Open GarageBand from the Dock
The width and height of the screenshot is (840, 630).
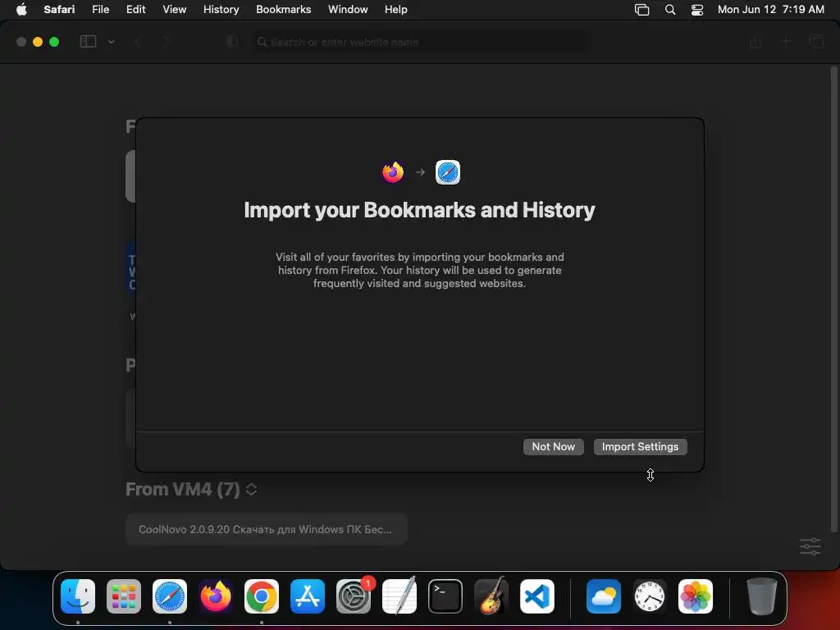pyautogui.click(x=491, y=596)
